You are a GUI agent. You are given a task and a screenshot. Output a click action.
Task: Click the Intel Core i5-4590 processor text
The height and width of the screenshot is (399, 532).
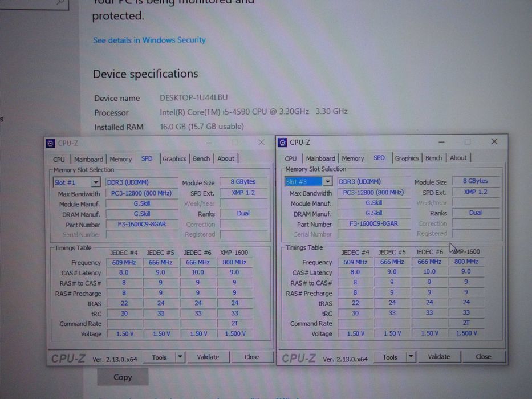[x=253, y=112]
